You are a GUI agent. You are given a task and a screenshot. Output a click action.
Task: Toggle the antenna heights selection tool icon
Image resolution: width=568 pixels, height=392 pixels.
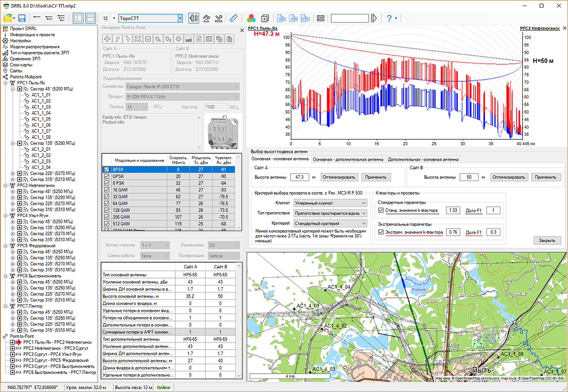194,18
